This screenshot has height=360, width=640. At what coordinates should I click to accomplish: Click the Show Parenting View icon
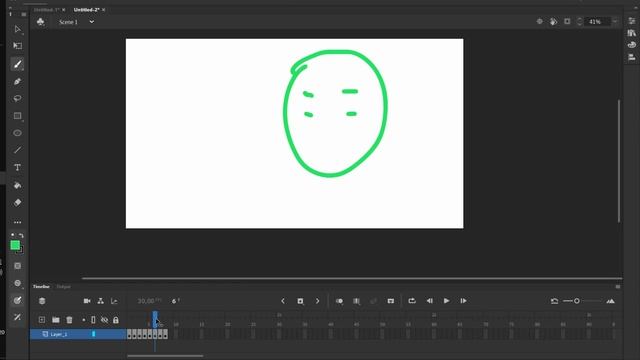(100, 301)
